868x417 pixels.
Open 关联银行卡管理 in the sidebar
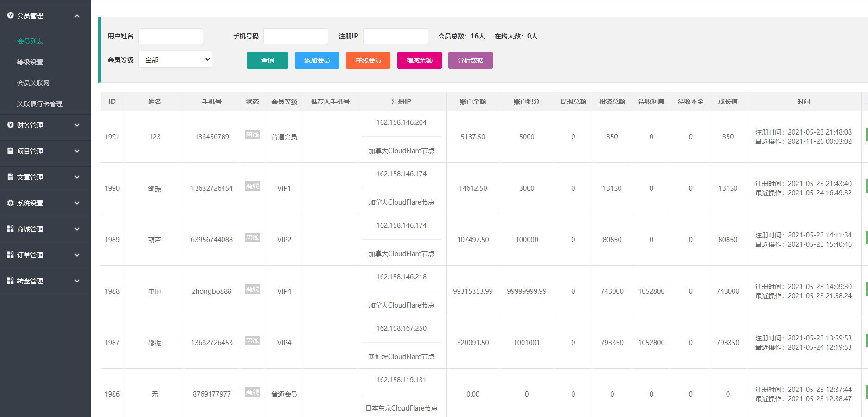click(x=40, y=104)
